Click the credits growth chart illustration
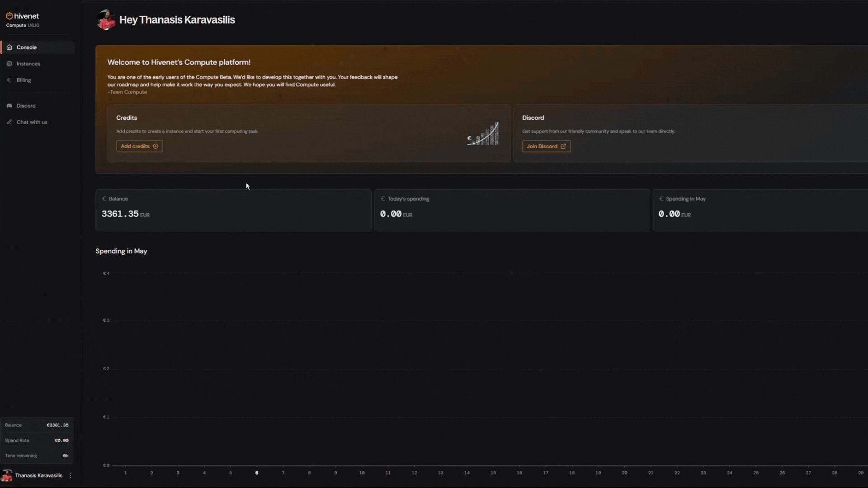Viewport: 868px width, 488px height. [483, 134]
